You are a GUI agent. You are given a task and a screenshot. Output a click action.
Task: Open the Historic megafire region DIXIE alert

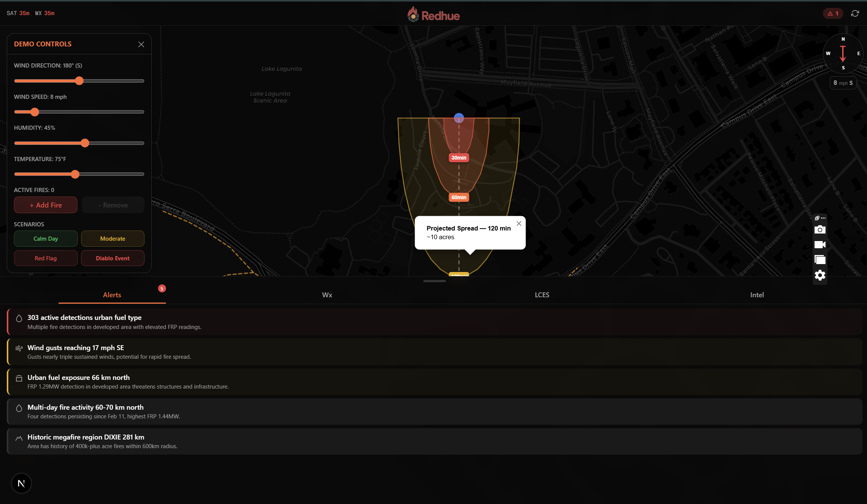tap(435, 441)
